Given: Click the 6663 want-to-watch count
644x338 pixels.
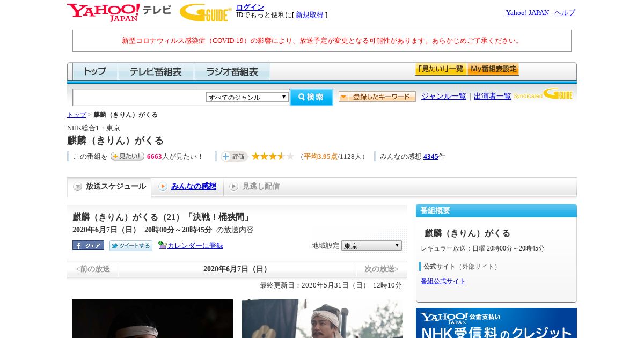Looking at the screenshot, I should click(x=154, y=157).
